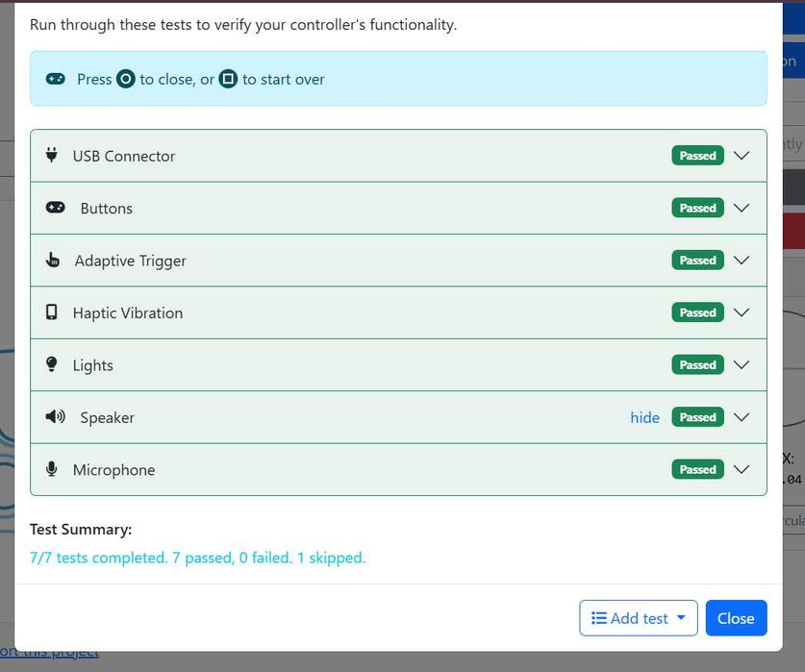Expand the USB Connector test chevron
The width and height of the screenshot is (805, 672).
pyautogui.click(x=742, y=155)
